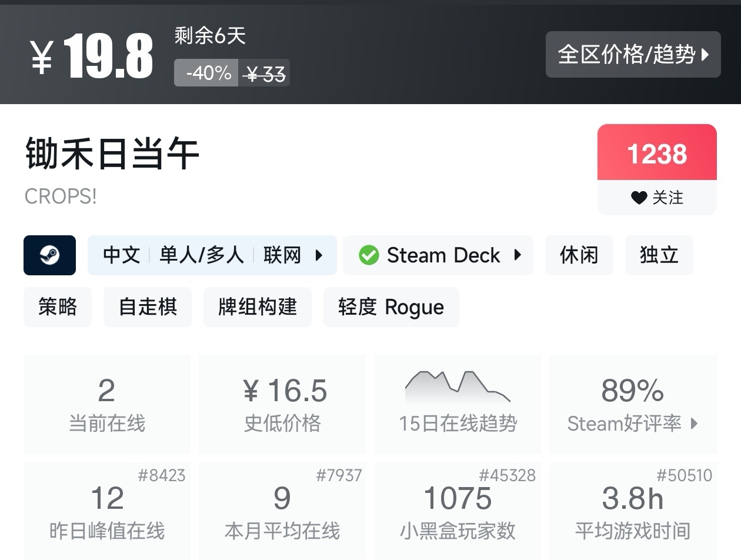Click the green Steam Deck verified checkmark

(369, 255)
